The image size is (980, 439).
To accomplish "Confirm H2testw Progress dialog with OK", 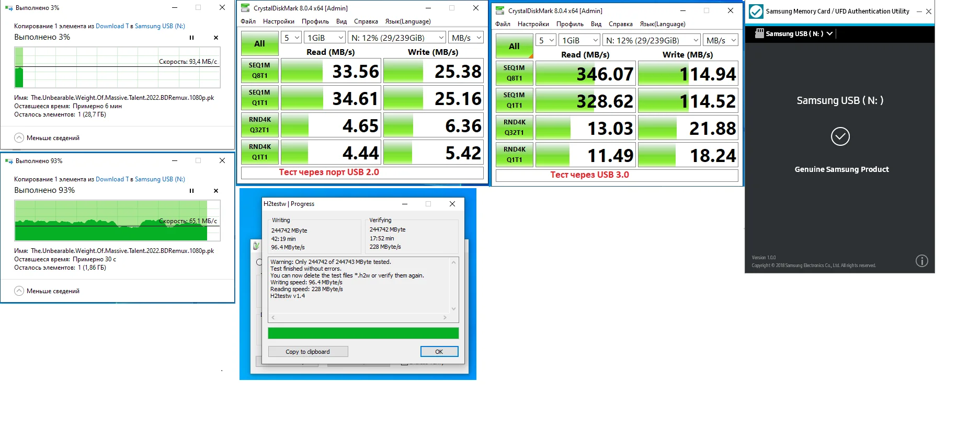I will [x=439, y=352].
